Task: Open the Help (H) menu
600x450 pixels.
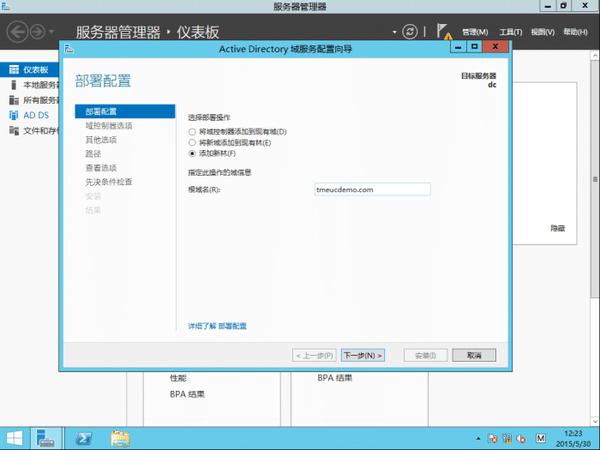Action: (x=575, y=32)
